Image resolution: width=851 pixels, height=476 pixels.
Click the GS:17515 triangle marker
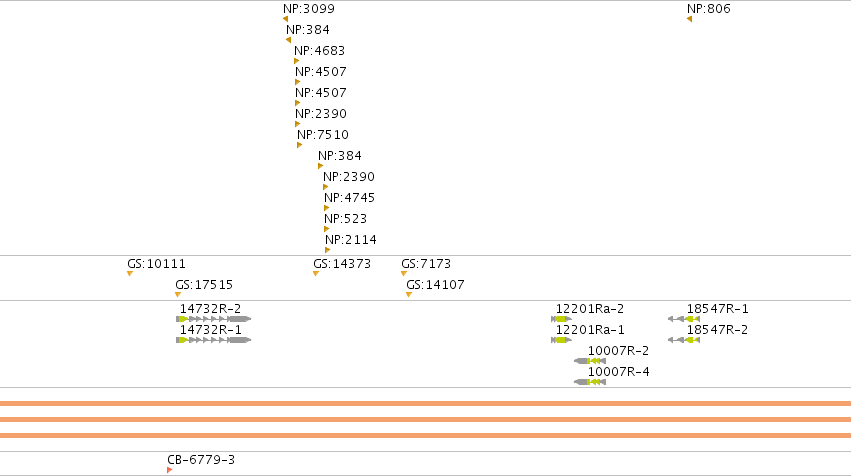point(177,295)
